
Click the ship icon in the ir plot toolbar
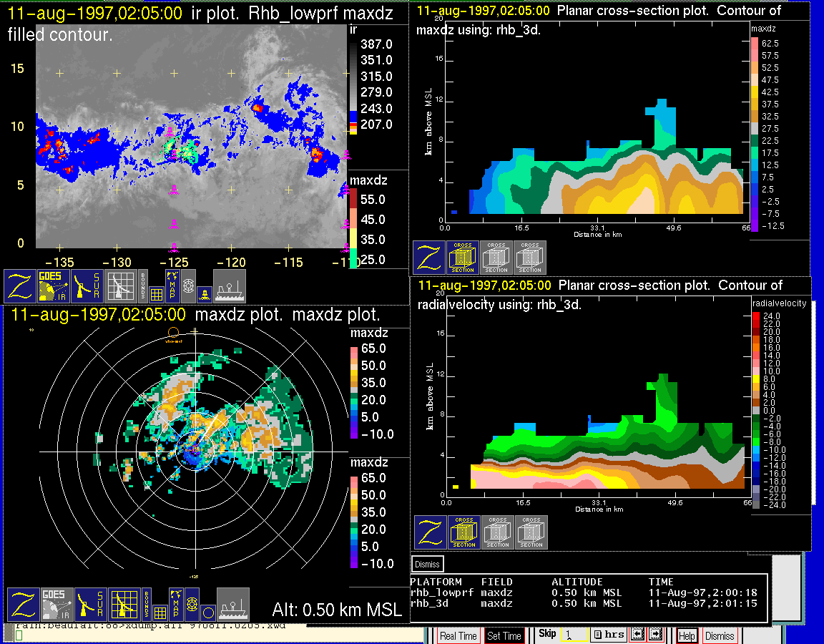point(230,286)
